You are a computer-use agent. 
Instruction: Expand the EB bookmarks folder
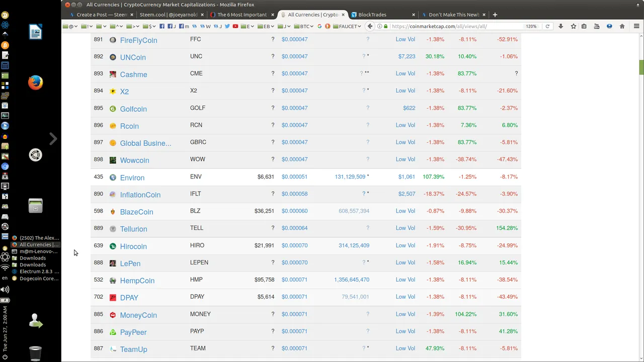tap(266, 26)
